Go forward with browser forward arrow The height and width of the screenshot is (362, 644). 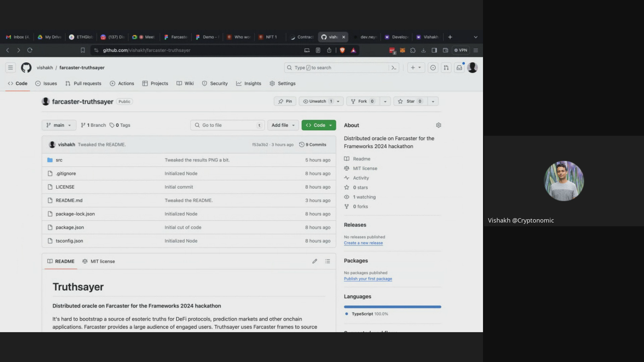[x=18, y=50]
